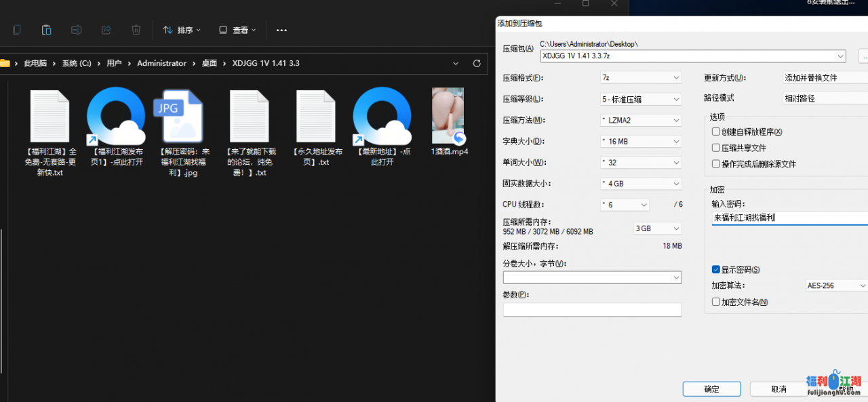Select the Copy icon in Explorer toolbar
The image size is (868, 402).
click(x=17, y=30)
